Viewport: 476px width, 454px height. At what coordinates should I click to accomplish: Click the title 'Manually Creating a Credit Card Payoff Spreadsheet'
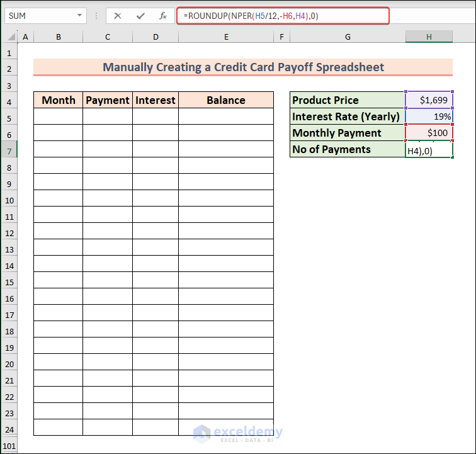tap(243, 67)
